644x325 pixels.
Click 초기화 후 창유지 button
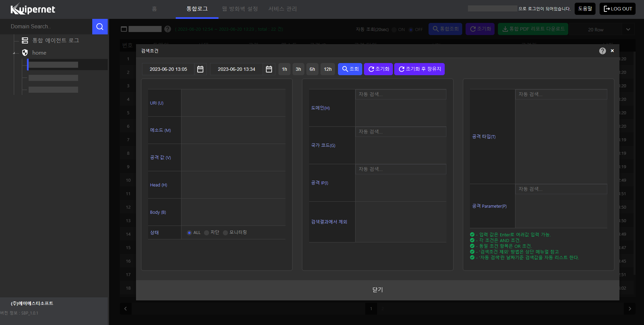point(419,69)
